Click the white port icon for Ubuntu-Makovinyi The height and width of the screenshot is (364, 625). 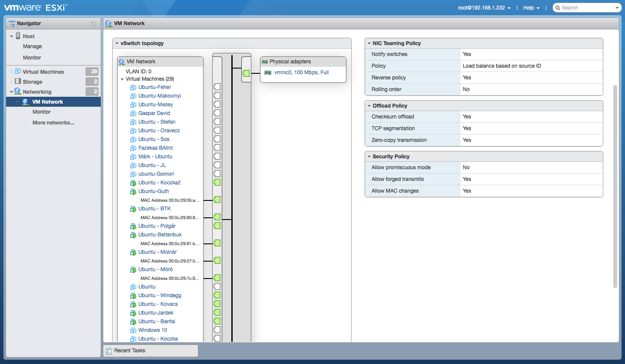pyautogui.click(x=217, y=95)
